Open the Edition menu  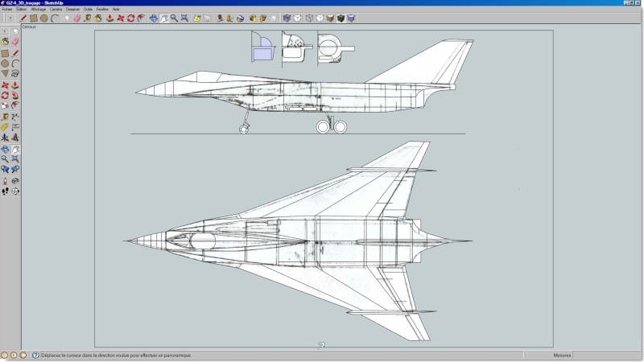click(x=22, y=9)
